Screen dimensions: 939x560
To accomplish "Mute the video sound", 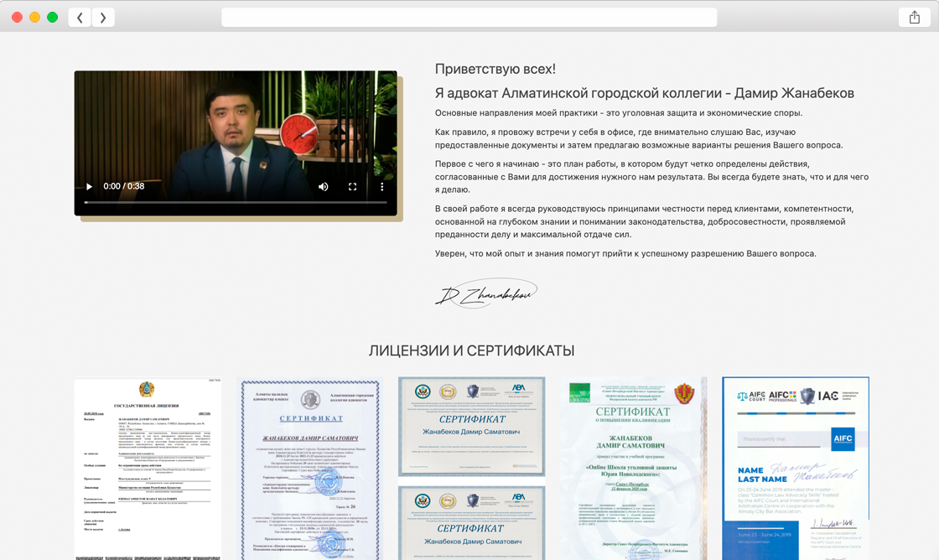I will (x=324, y=186).
